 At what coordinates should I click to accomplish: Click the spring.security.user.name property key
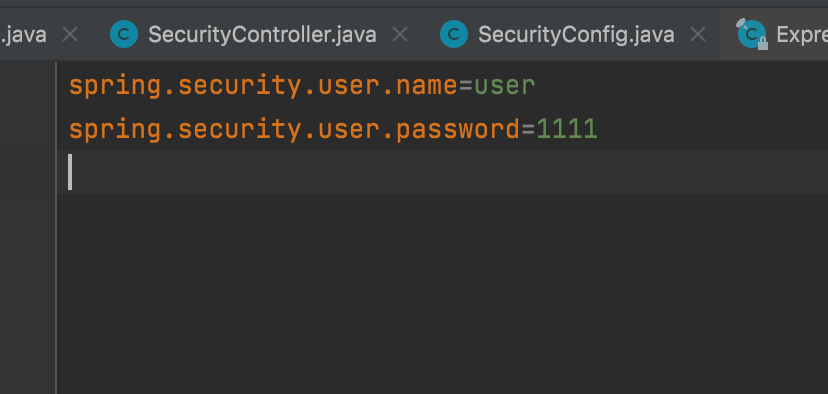pyautogui.click(x=263, y=86)
